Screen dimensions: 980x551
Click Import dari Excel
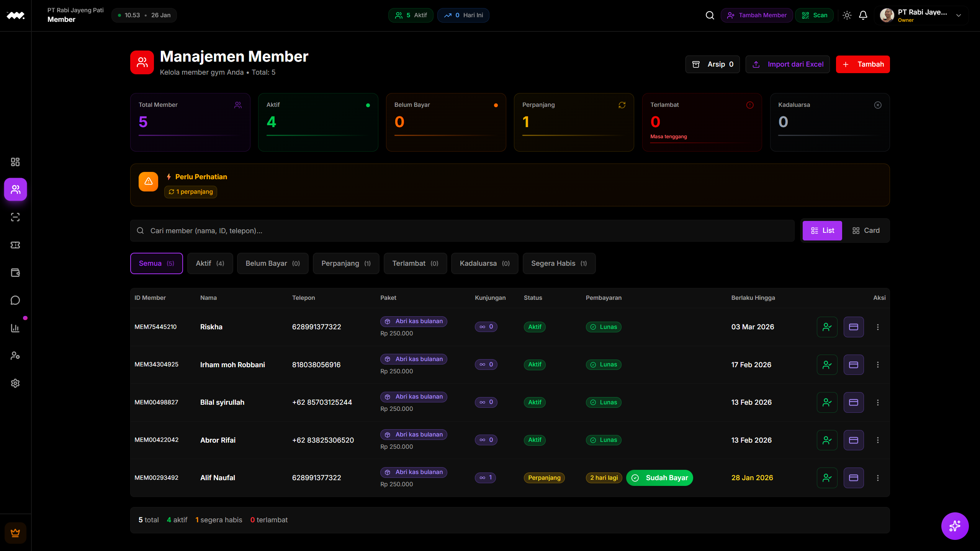pos(787,64)
